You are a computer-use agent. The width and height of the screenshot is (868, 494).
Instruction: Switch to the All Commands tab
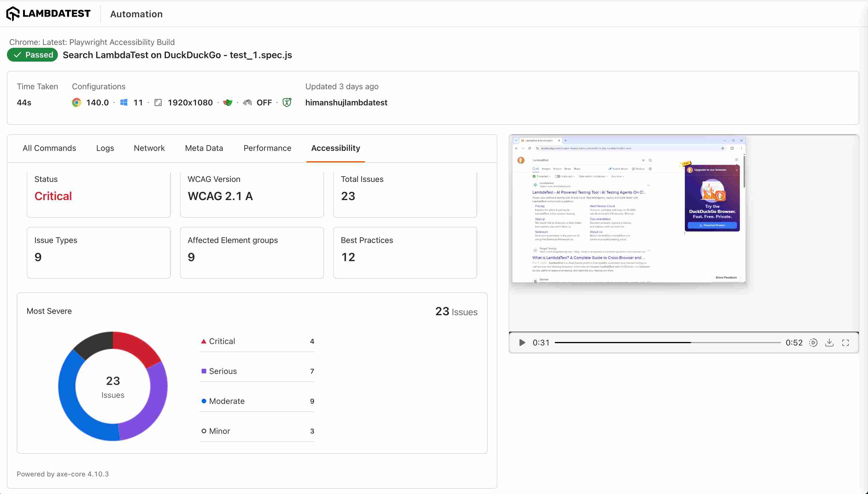49,148
